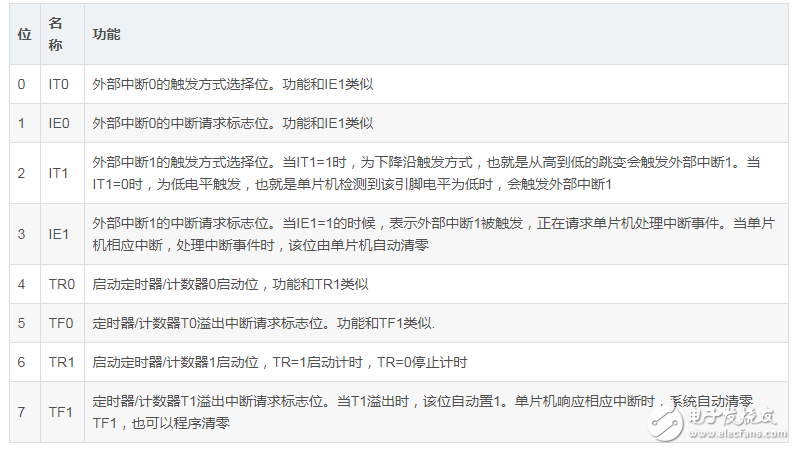
Task: Click the TR1 description about starting timer 1
Action: pyautogui.click(x=280, y=363)
